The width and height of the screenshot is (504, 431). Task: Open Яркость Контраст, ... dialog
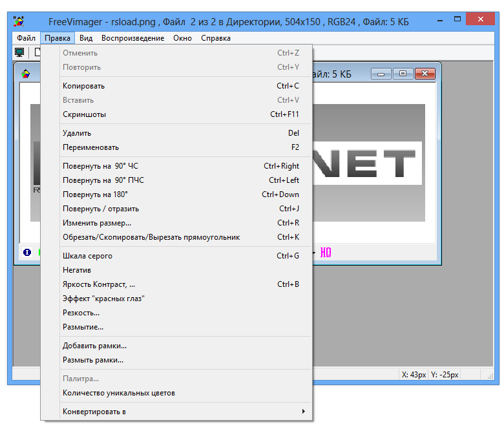coord(176,284)
